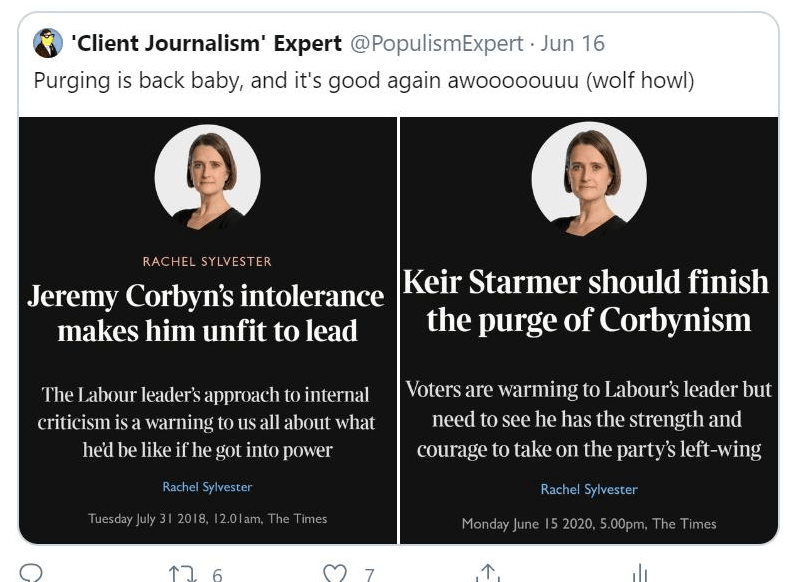The width and height of the screenshot is (795, 582).
Task: Click the like count of 7
Action: (x=369, y=574)
